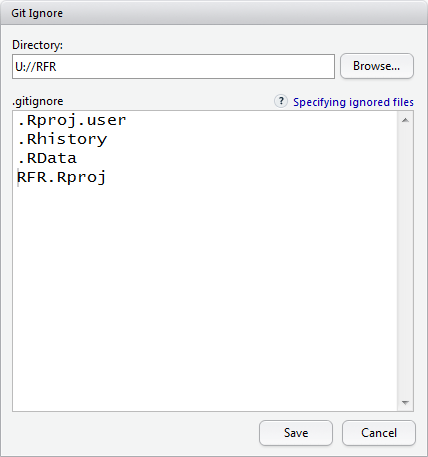
Task: Click the Git Ignore title bar
Action: click(x=214, y=13)
